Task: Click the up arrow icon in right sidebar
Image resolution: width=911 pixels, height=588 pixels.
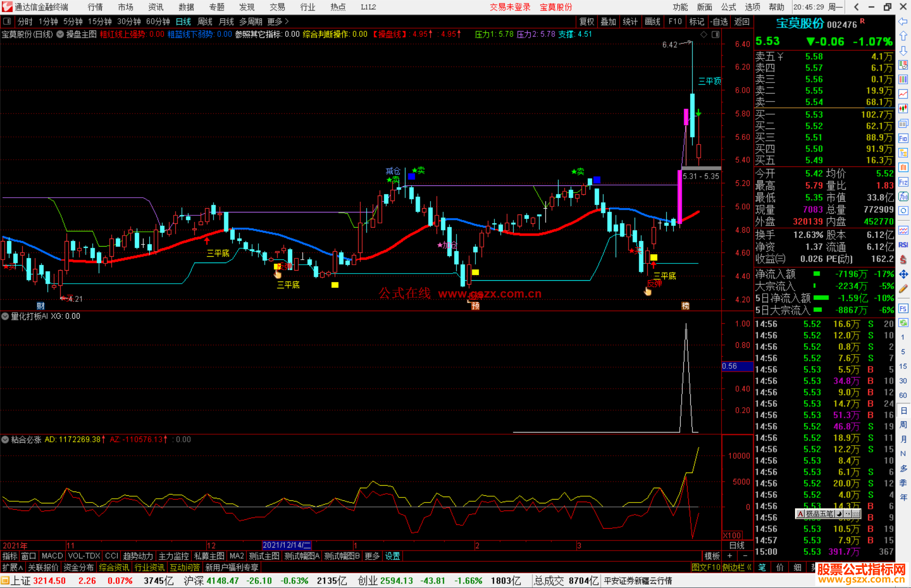Action: (903, 36)
